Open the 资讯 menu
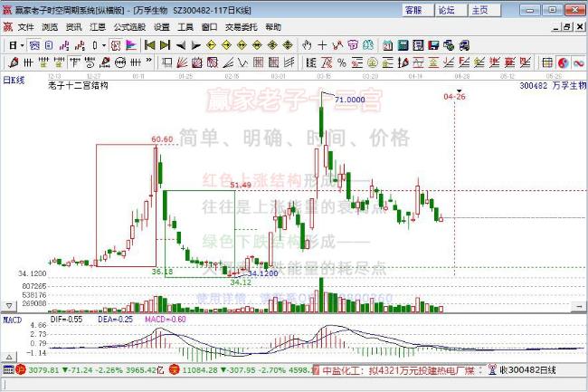 (73, 27)
